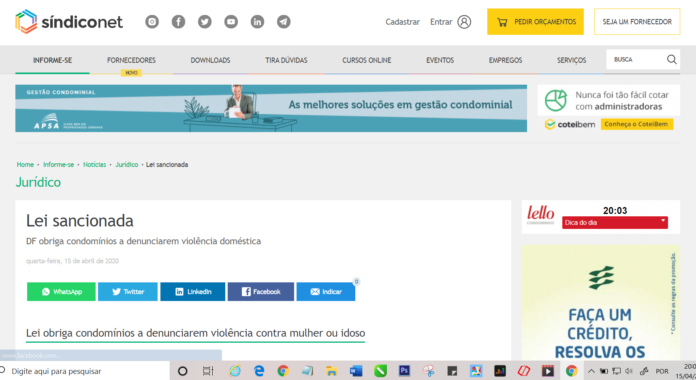
Task: Click the Jurídico breadcrumb link
Action: point(127,165)
